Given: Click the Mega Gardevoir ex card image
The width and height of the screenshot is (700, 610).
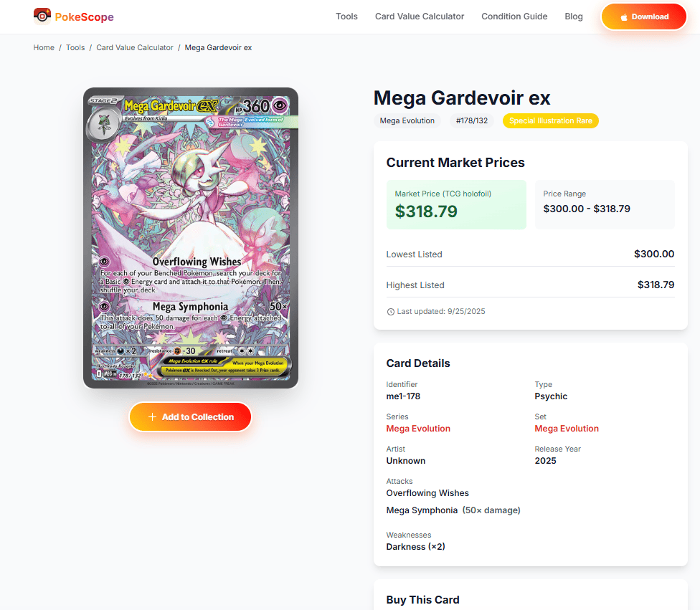Looking at the screenshot, I should (190, 237).
